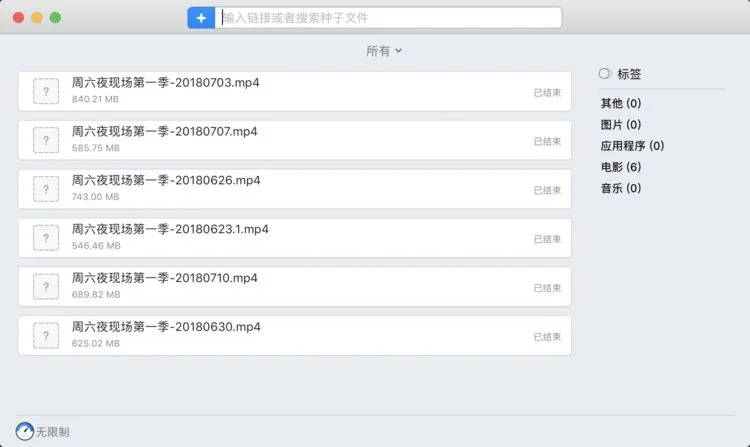Focus the link or torrent search field

[x=388, y=18]
